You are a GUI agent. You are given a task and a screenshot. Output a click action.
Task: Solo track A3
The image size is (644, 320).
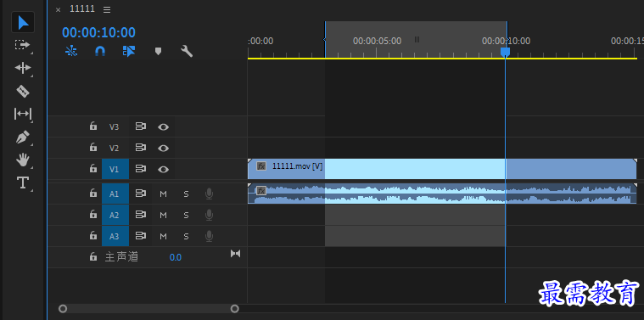[x=186, y=236]
